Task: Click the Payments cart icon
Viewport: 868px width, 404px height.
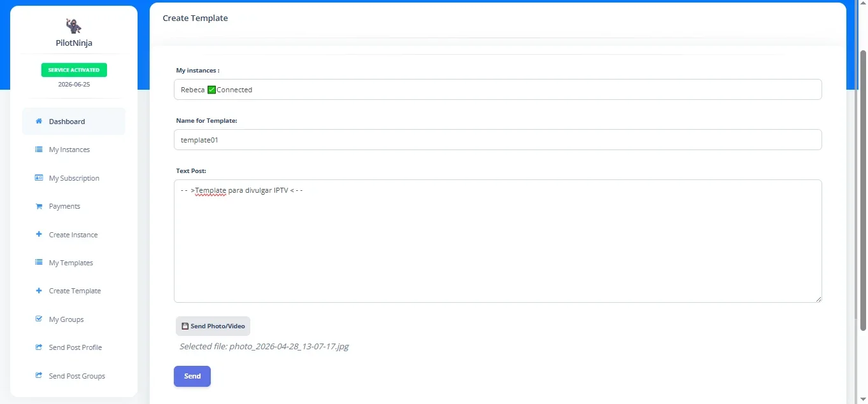Action: click(x=39, y=206)
